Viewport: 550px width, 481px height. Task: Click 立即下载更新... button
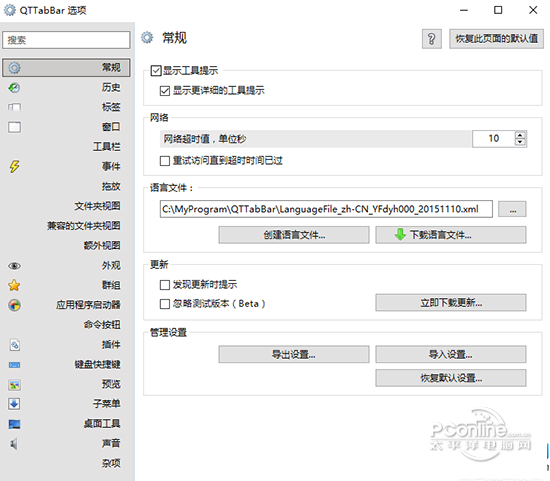click(451, 302)
